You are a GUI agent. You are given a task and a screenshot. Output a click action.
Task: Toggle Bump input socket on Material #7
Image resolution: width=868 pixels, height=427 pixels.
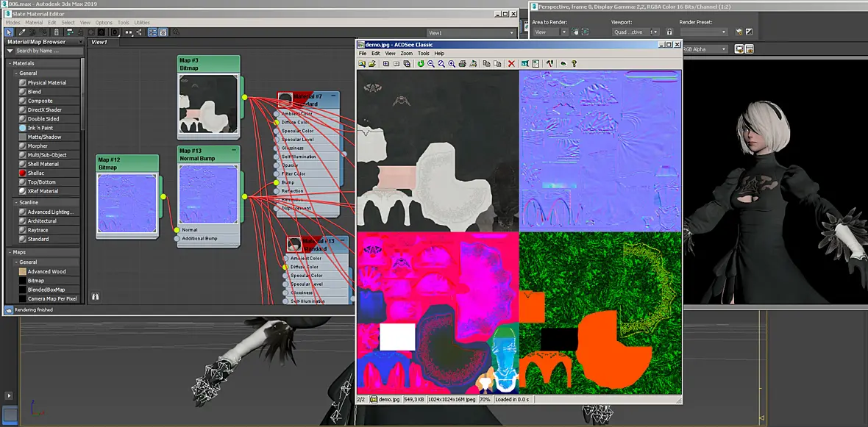[x=277, y=182]
